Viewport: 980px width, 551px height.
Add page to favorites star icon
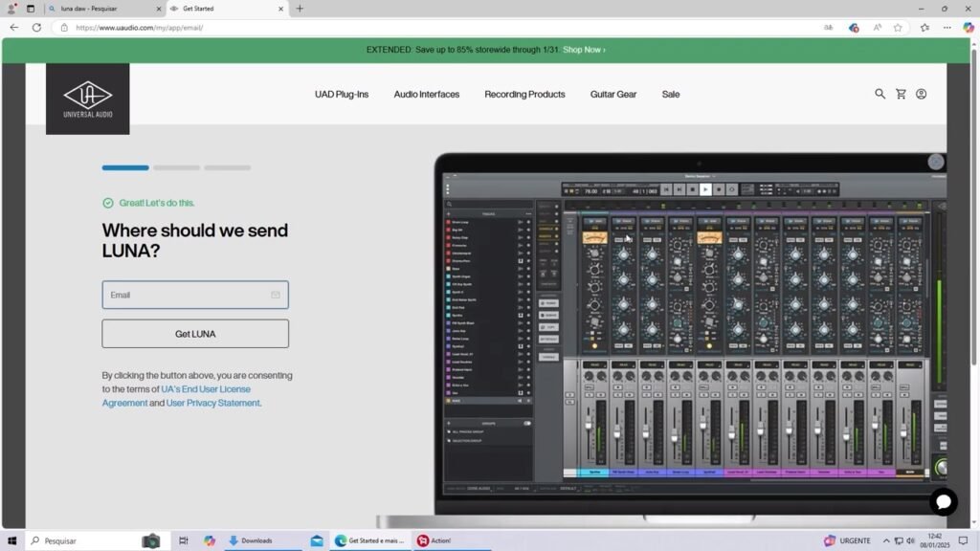[898, 28]
